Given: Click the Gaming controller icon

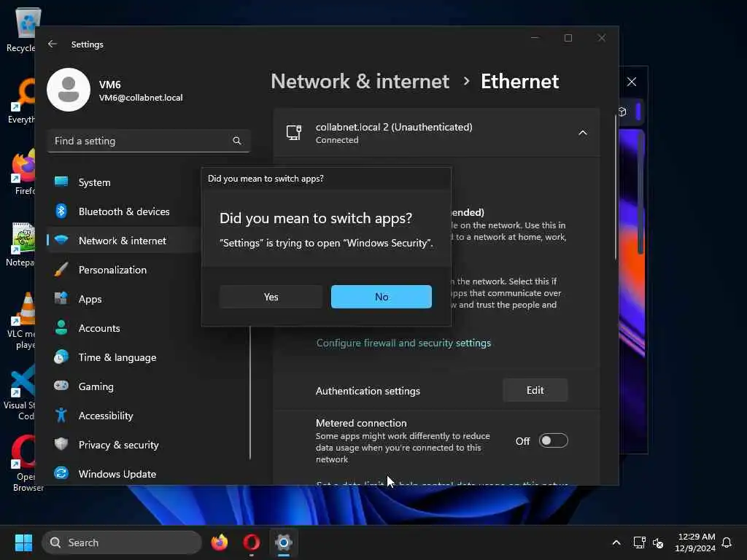Looking at the screenshot, I should (x=61, y=385).
